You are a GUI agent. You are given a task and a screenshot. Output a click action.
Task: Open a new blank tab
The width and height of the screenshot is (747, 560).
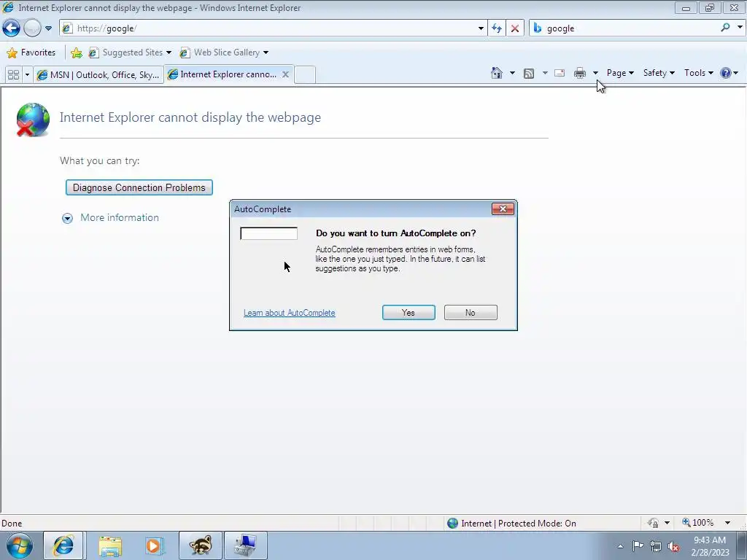point(305,75)
